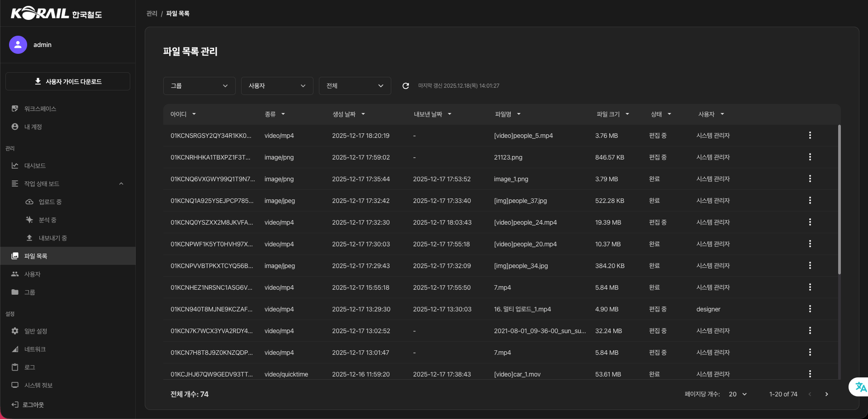The height and width of the screenshot is (419, 868).
Task: Open the three-dot menu for image_1.png row
Action: click(x=810, y=179)
